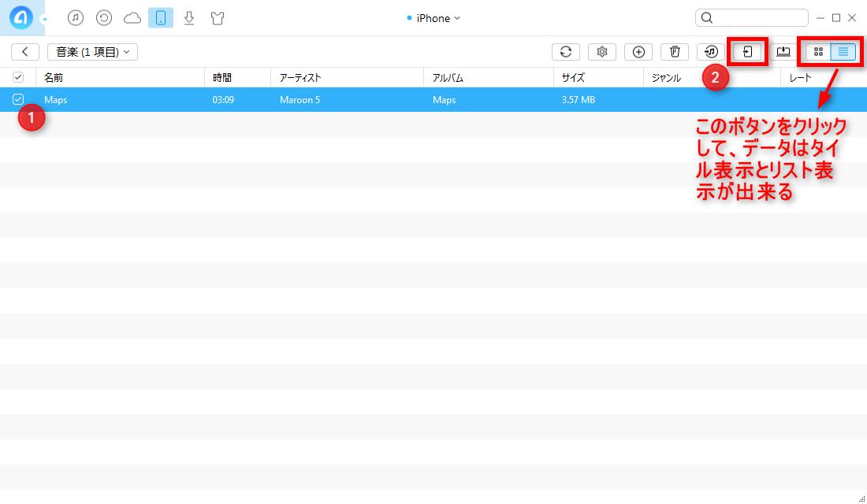Switch to tile grid view
Image resolution: width=867 pixels, height=504 pixels.
click(818, 52)
